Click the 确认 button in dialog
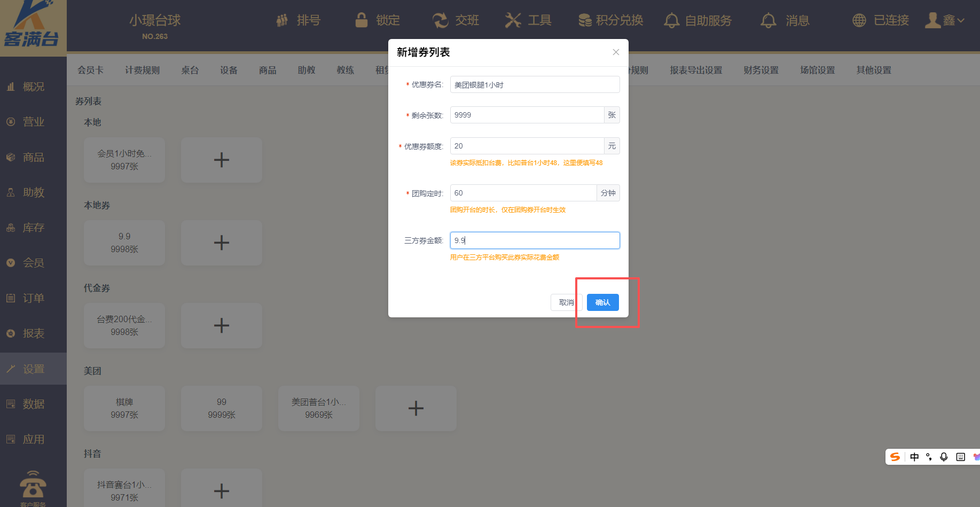The width and height of the screenshot is (980, 507). (x=602, y=302)
